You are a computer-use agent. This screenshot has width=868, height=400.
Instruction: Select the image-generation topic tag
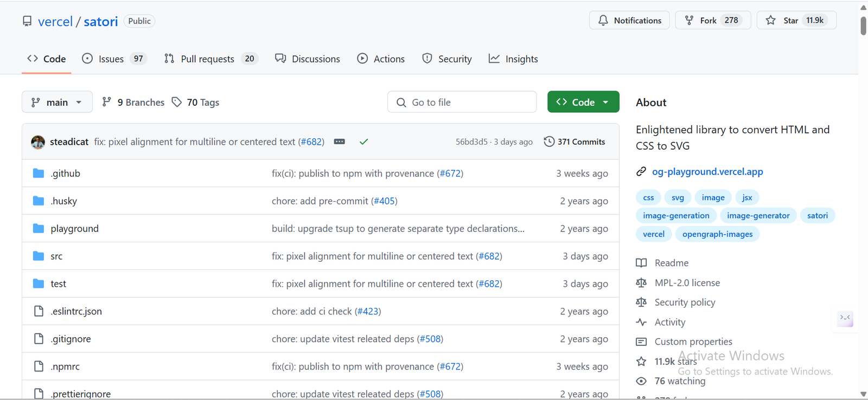(x=676, y=216)
